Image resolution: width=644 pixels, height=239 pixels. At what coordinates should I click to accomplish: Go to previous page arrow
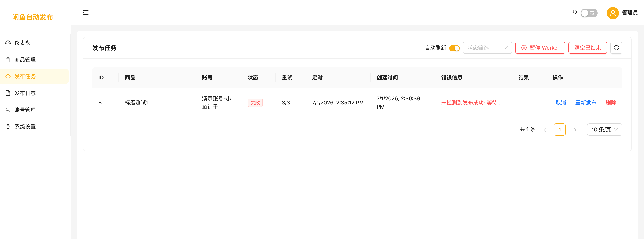[544, 130]
